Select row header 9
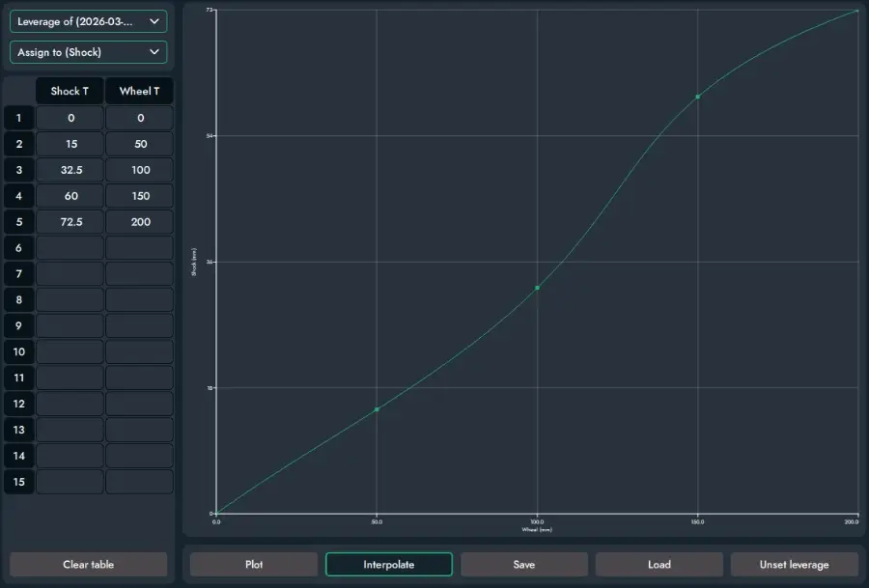The image size is (869, 588). coord(19,326)
